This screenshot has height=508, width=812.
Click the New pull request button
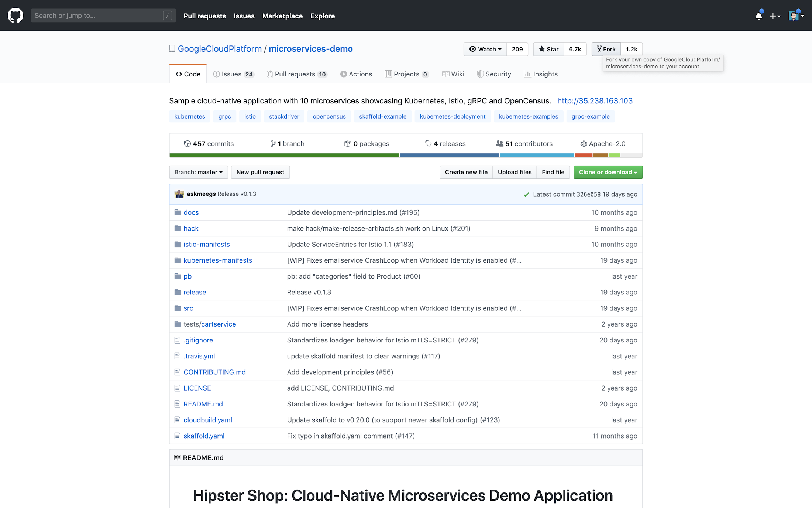260,172
